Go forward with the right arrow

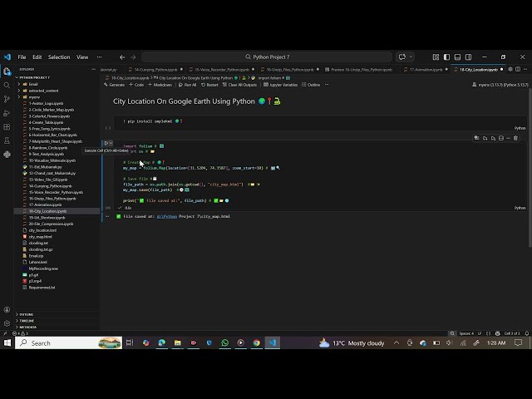point(133,57)
